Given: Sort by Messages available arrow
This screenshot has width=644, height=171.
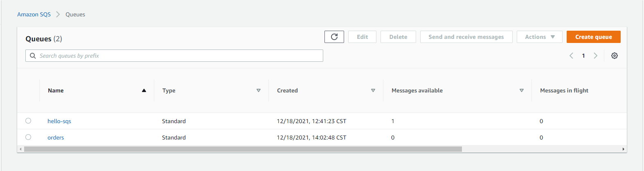Looking at the screenshot, I should click(x=522, y=90).
